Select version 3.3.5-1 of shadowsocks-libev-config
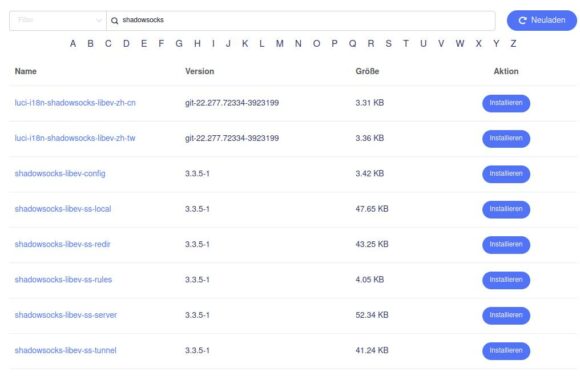 pyautogui.click(x=197, y=174)
